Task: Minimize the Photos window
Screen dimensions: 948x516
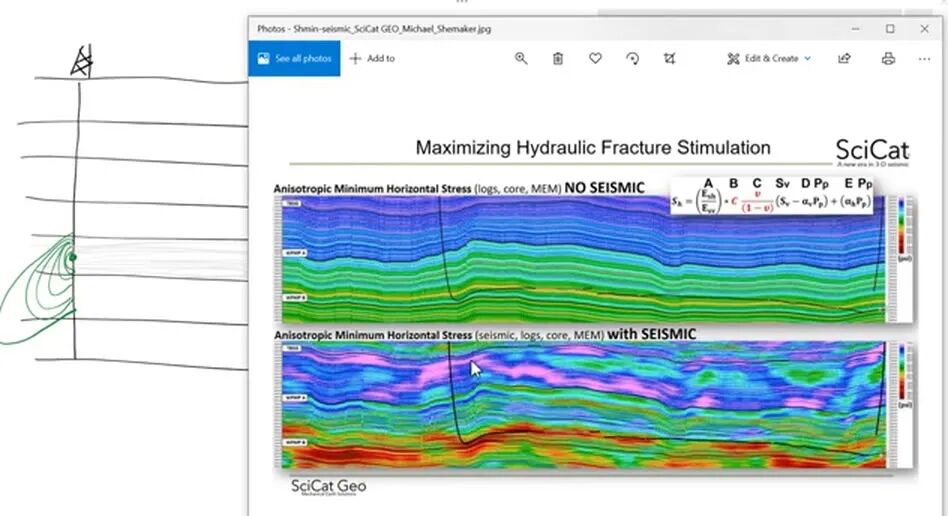Action: pos(855,28)
